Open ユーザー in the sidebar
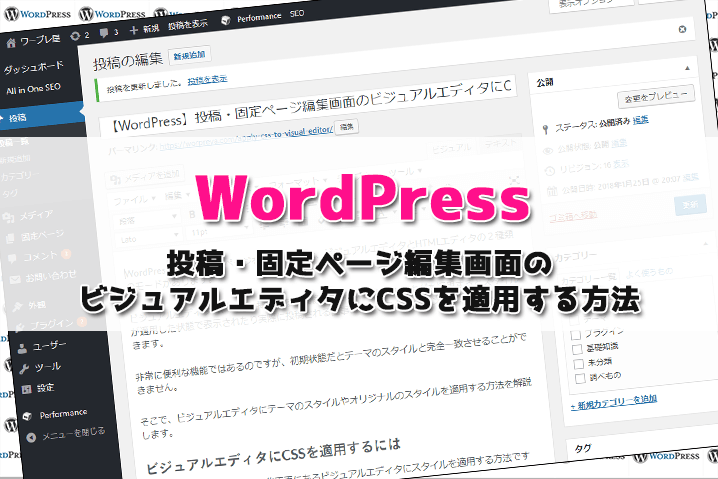Viewport: 718px width, 479px height. (x=42, y=347)
